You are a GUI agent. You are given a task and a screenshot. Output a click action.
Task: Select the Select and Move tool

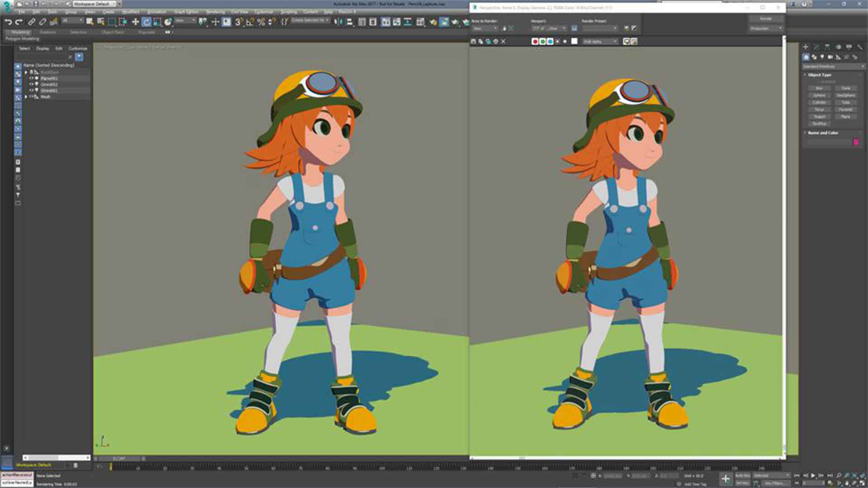tap(135, 22)
